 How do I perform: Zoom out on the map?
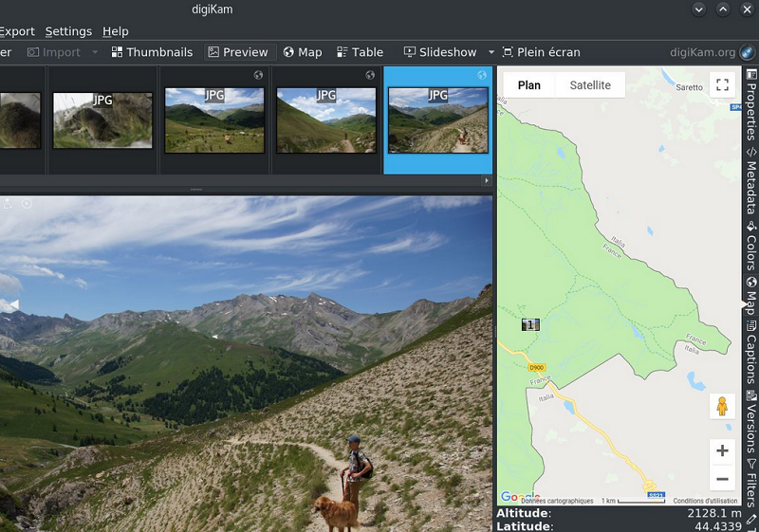pos(722,478)
